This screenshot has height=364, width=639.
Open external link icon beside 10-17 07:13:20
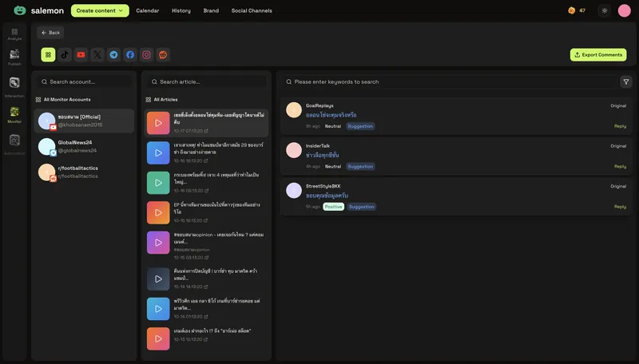point(206,131)
